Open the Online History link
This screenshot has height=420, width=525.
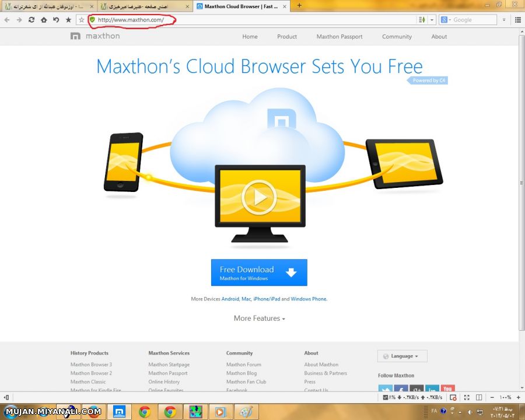pos(164,382)
